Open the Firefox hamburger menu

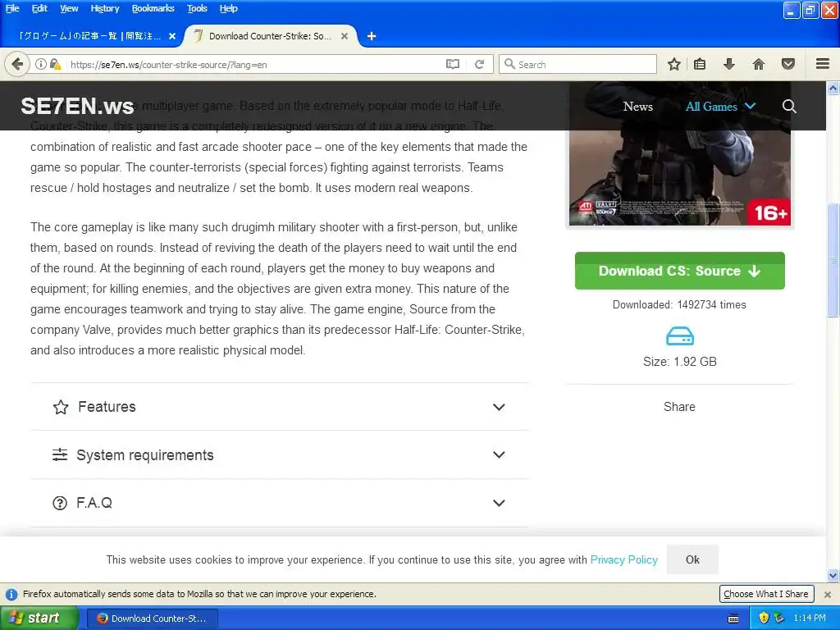click(x=823, y=64)
